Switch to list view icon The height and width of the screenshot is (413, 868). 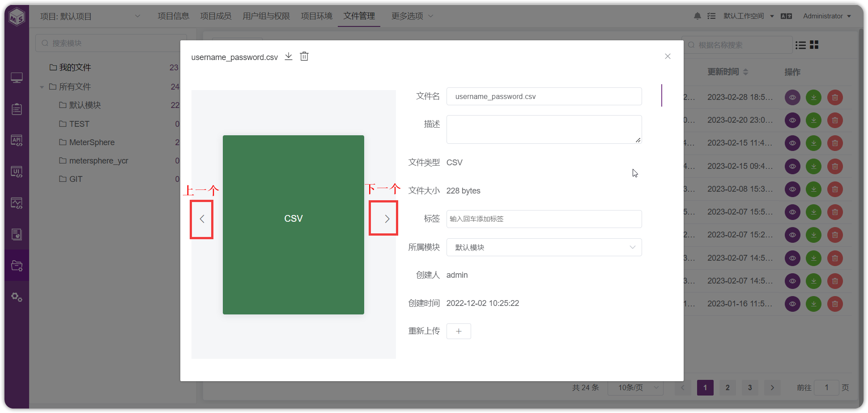(801, 45)
